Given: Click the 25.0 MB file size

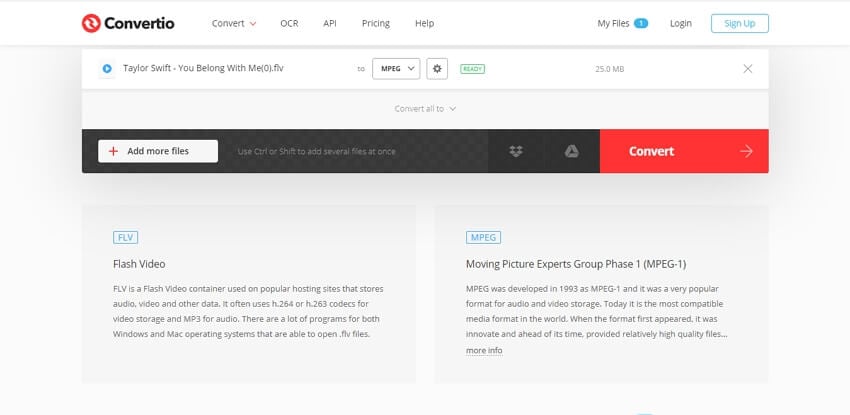Looking at the screenshot, I should pos(609,69).
